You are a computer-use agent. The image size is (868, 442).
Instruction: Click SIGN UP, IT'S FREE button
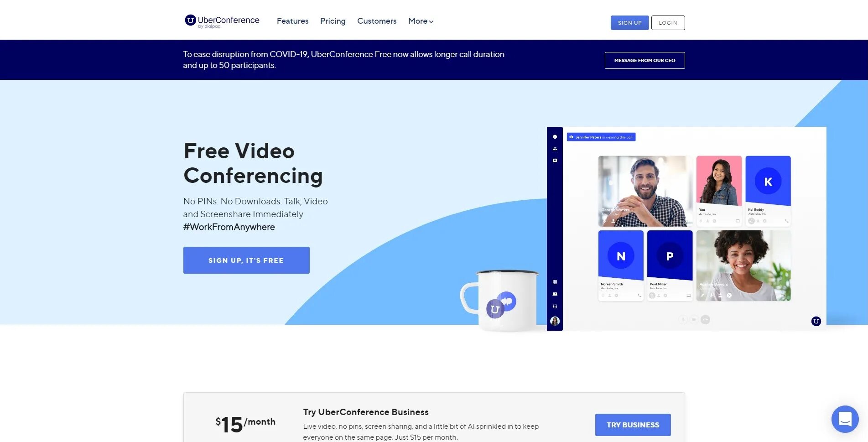tap(246, 260)
